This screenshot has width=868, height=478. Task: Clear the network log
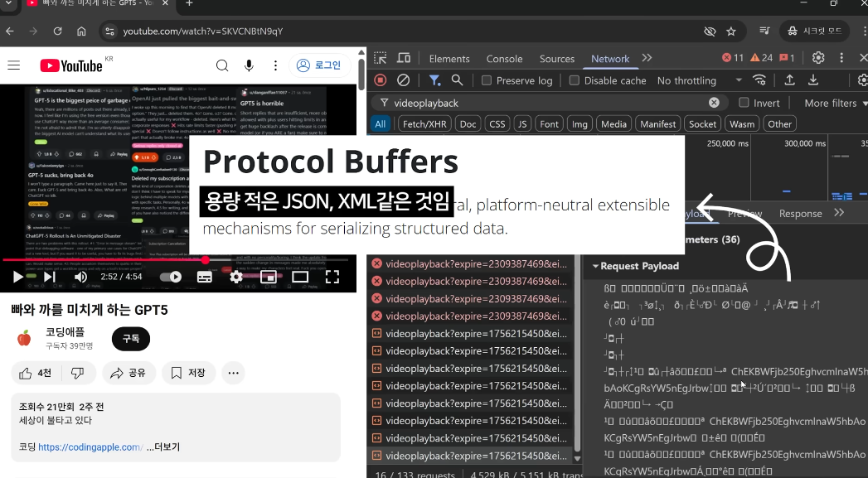404,80
